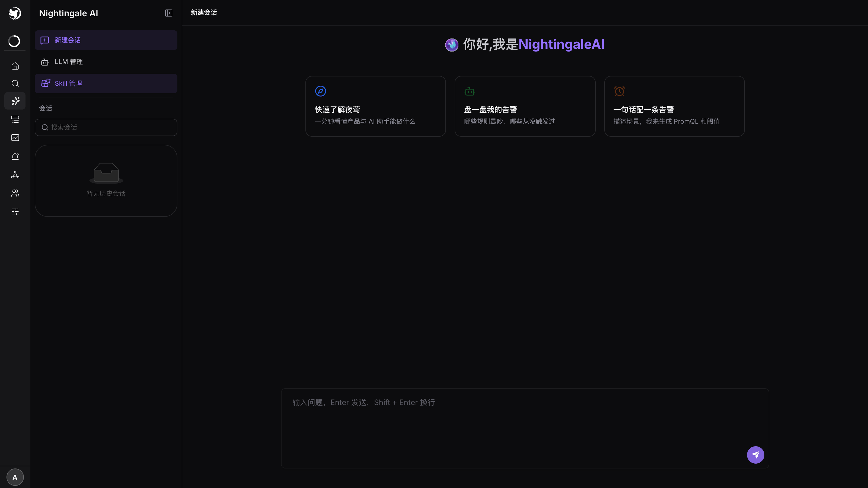Open the users icon in left rail
Screen dimensions: 868x488
tap(15, 193)
